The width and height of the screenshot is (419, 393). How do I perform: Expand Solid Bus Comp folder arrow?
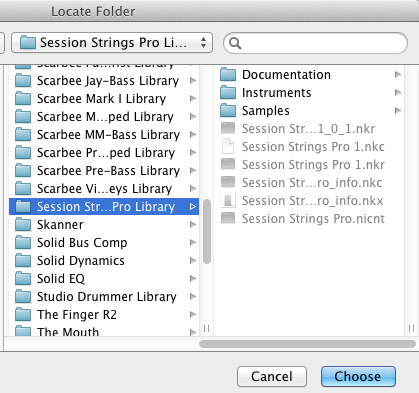(193, 242)
